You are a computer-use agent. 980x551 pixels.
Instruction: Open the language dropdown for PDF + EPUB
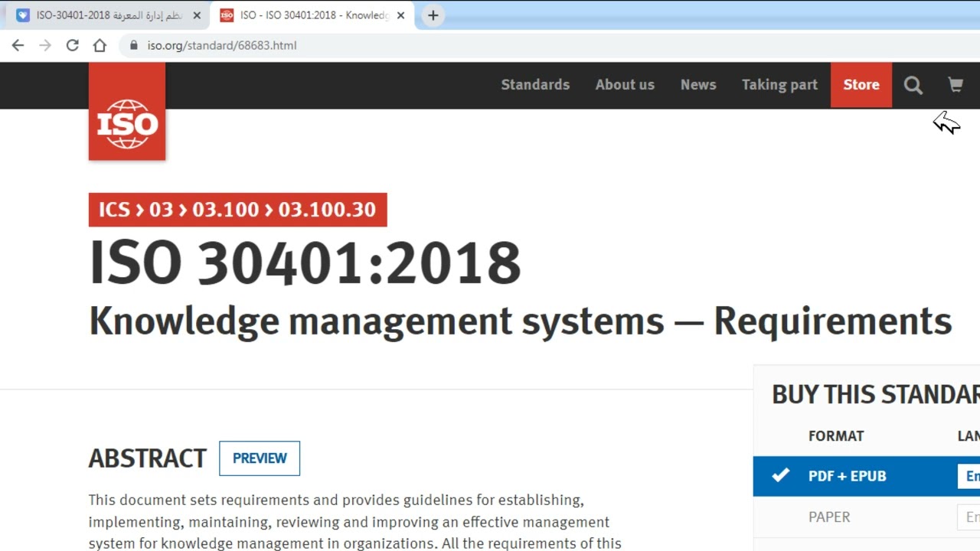coord(969,476)
